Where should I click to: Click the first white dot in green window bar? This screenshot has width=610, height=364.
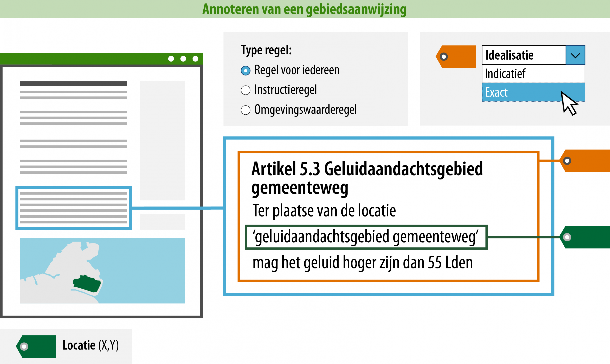tap(171, 59)
